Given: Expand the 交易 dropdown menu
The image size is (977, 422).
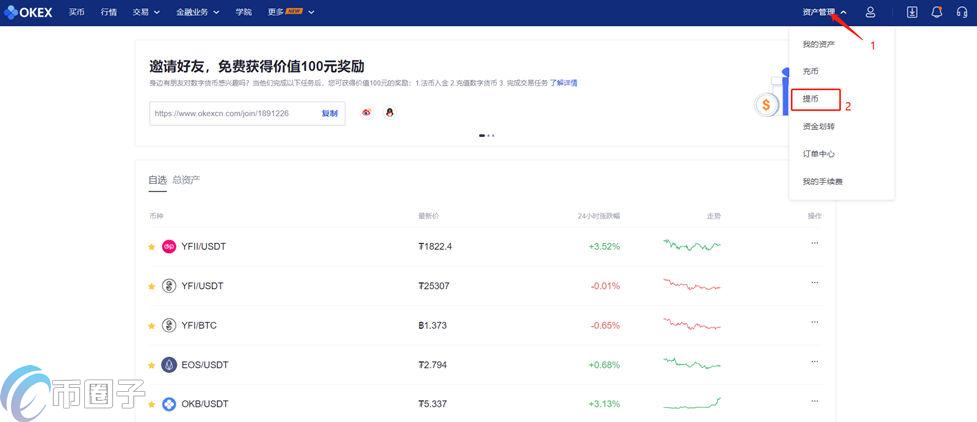Looking at the screenshot, I should click(146, 12).
